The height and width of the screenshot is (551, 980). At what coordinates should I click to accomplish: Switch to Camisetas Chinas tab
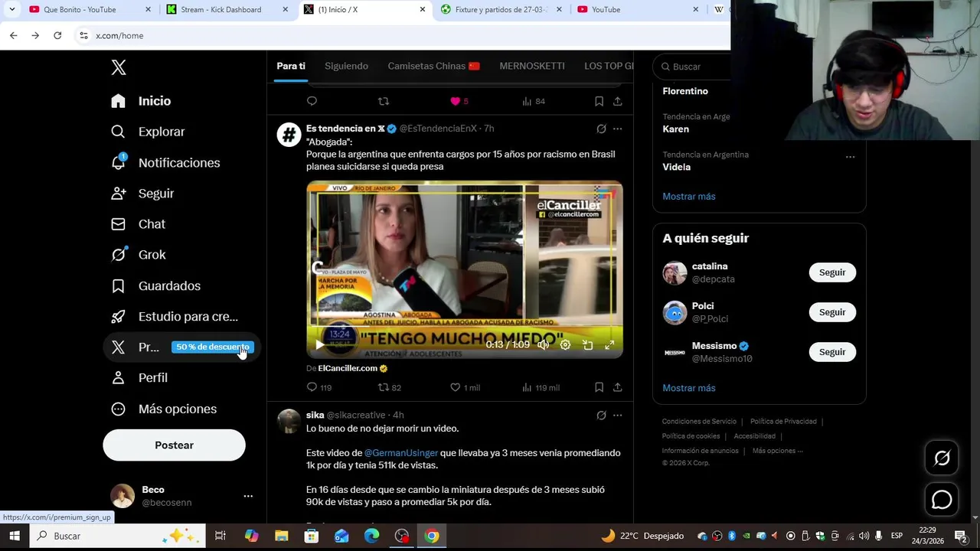[433, 66]
